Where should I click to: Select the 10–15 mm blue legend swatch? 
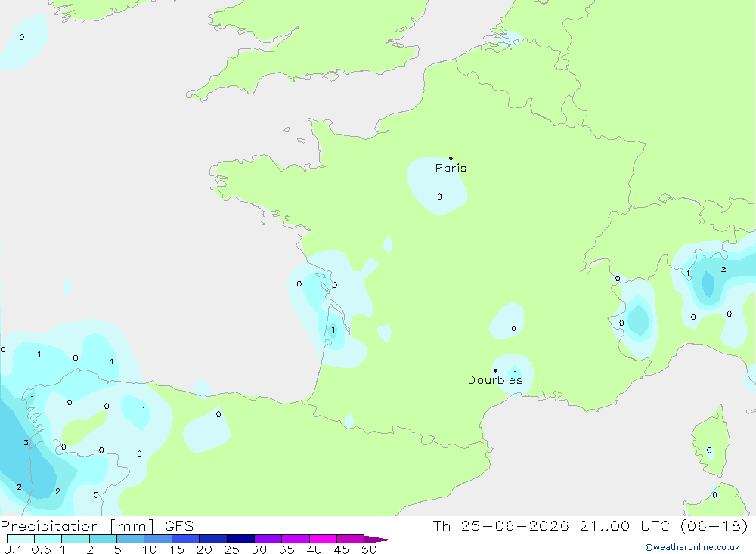(158, 539)
